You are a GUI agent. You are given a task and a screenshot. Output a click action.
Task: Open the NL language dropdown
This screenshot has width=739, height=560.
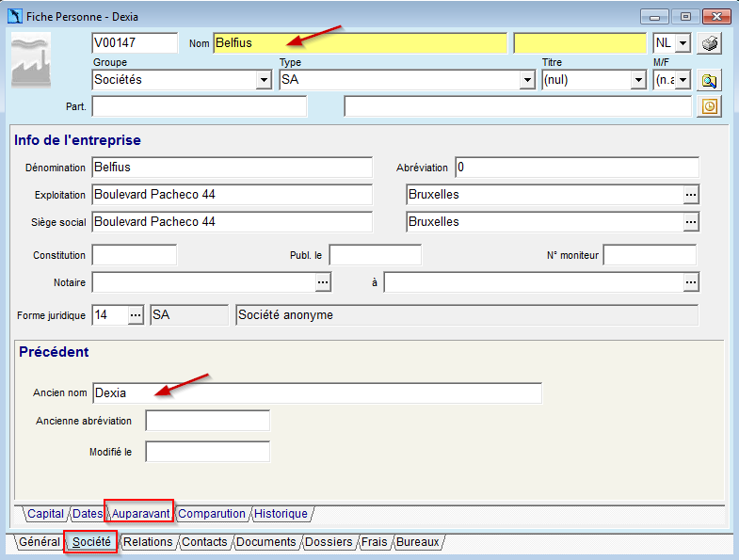coord(683,43)
